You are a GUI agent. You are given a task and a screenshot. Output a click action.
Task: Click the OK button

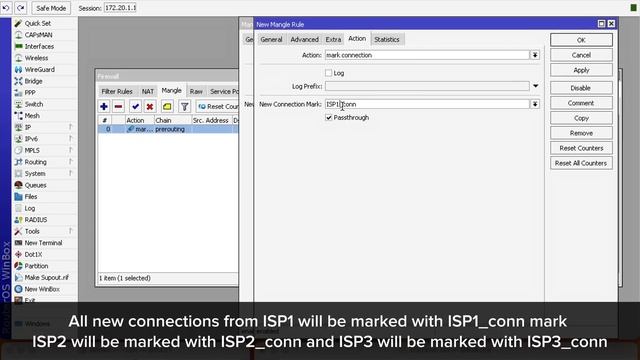click(x=581, y=40)
